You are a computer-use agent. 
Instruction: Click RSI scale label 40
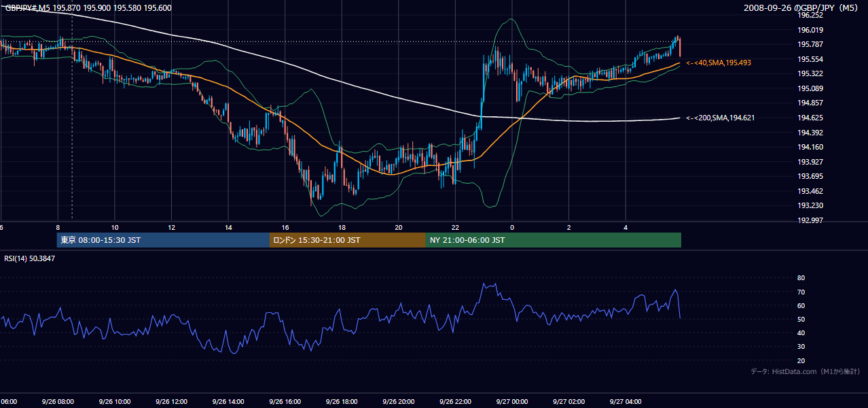click(801, 333)
